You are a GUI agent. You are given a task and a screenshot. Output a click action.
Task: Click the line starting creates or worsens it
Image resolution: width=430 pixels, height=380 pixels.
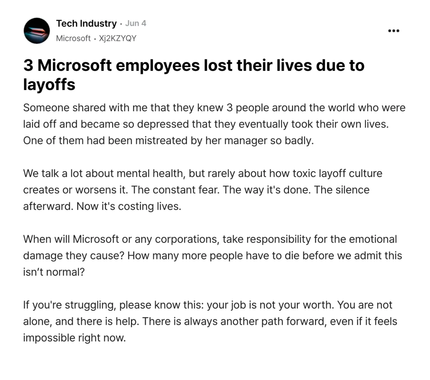click(x=196, y=190)
